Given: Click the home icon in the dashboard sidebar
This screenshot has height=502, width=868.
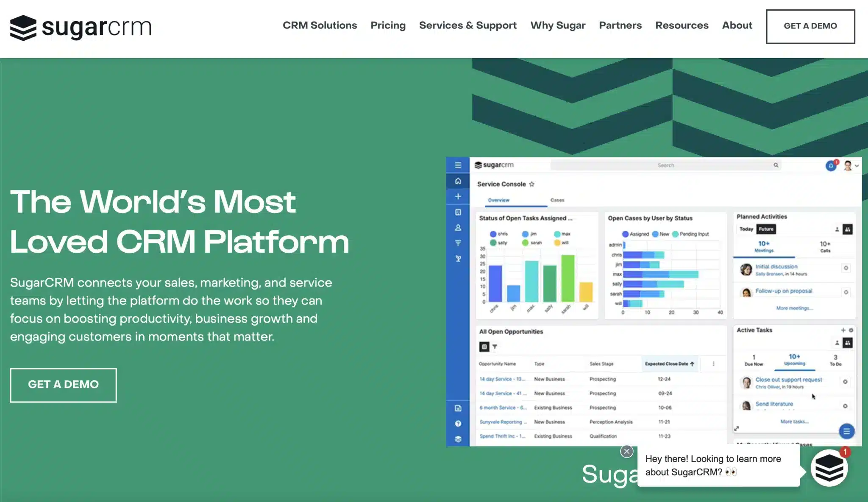Looking at the screenshot, I should (x=458, y=181).
